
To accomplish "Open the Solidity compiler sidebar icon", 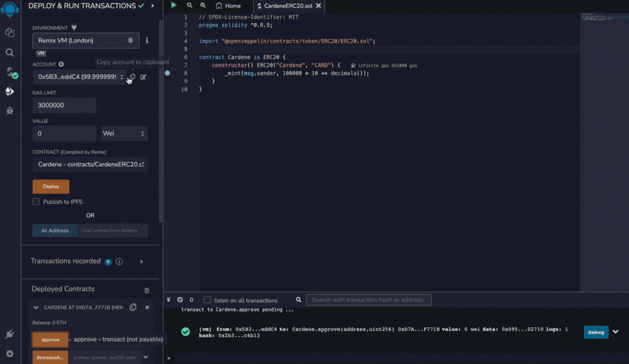I will click(x=11, y=72).
